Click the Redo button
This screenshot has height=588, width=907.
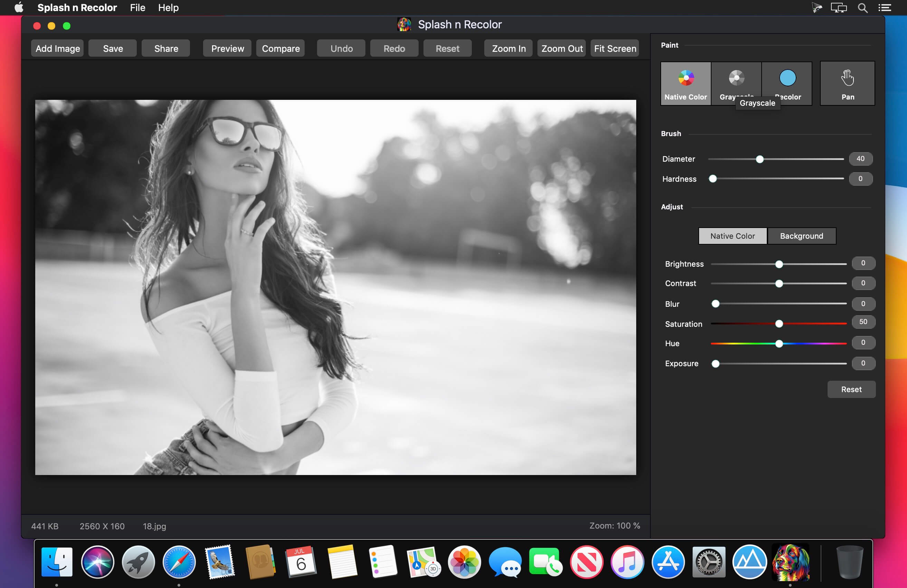pyautogui.click(x=394, y=48)
